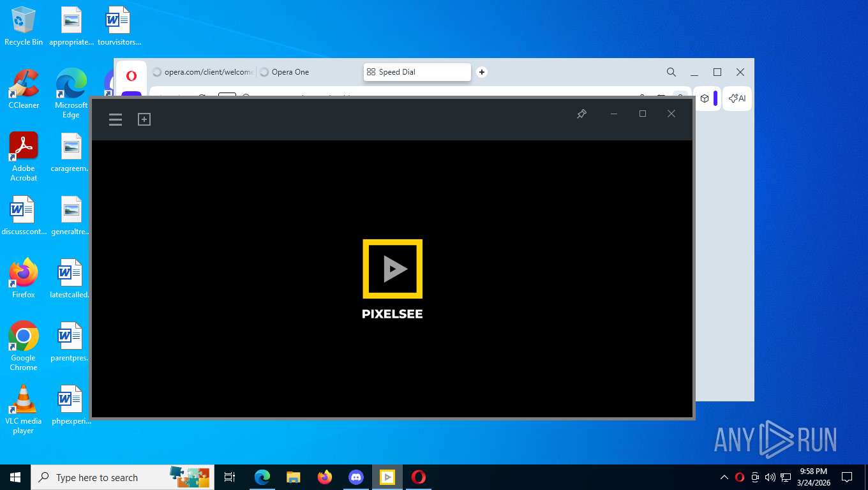Select the VLC media player desktop shortcut

pyautogui.click(x=24, y=409)
